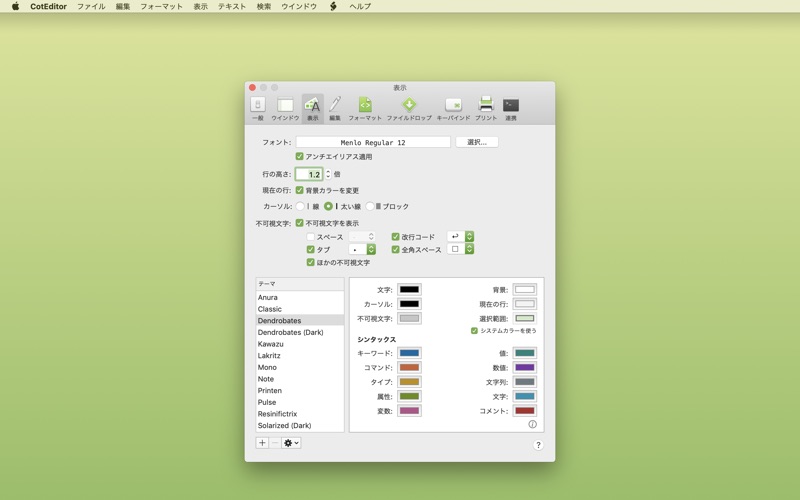The height and width of the screenshot is (500, 800).
Task: Open the 全角スペース symbol popup
Action: (460, 249)
